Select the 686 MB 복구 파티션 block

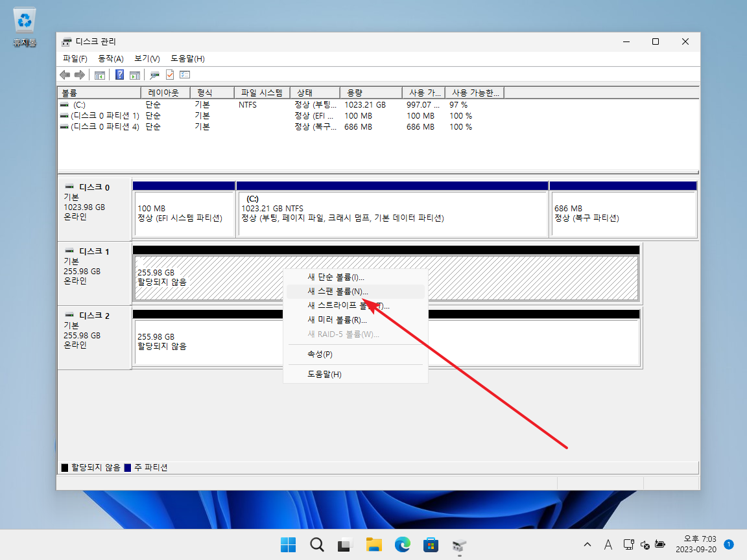[624, 213]
